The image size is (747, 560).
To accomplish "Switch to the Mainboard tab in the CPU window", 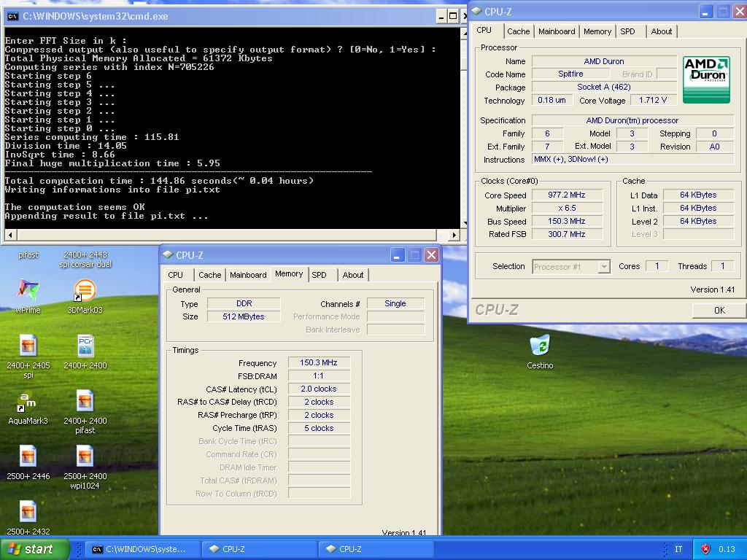I will click(x=557, y=31).
